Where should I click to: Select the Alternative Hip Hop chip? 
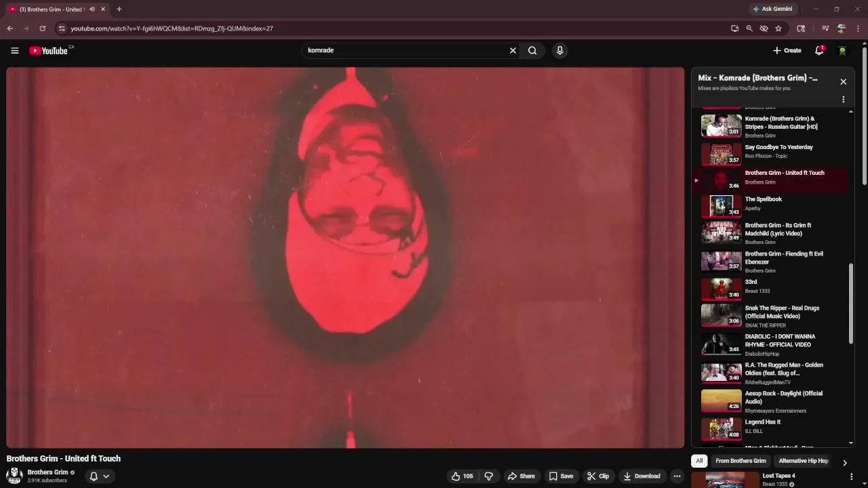(x=804, y=461)
